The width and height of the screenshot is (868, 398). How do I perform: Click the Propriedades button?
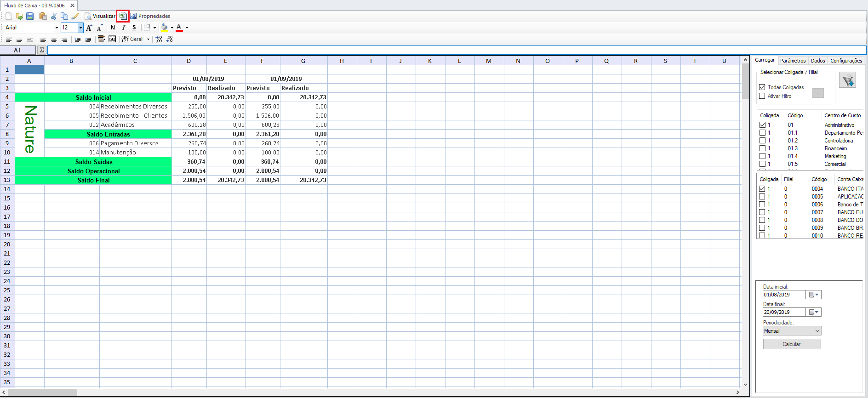150,16
